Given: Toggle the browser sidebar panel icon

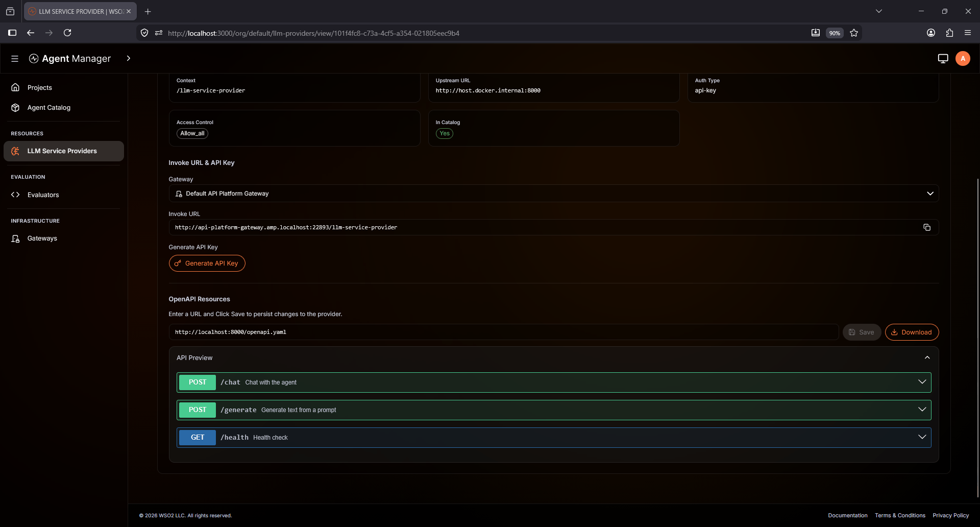Looking at the screenshot, I should pyautogui.click(x=12, y=33).
